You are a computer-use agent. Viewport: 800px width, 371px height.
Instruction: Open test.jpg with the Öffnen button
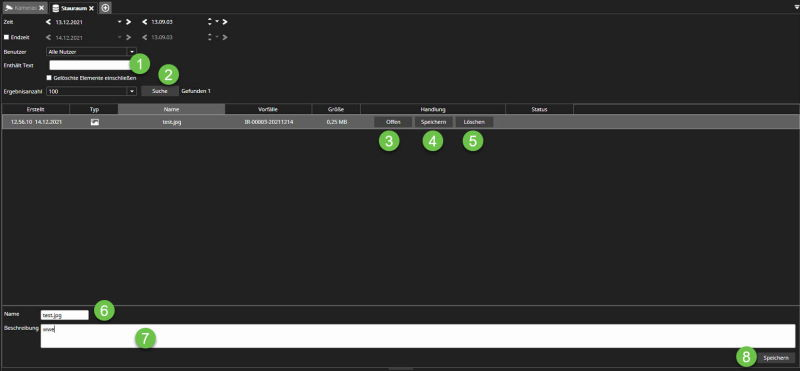393,122
